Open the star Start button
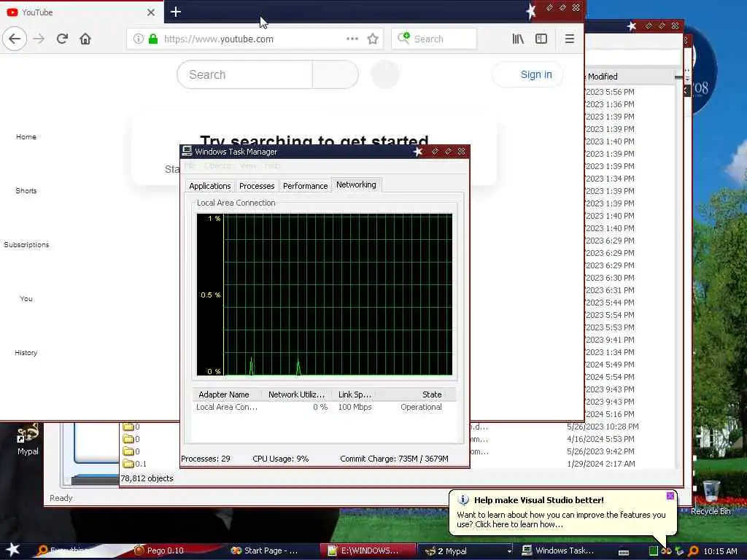Viewport: 747px width, 560px height. pyautogui.click(x=12, y=550)
